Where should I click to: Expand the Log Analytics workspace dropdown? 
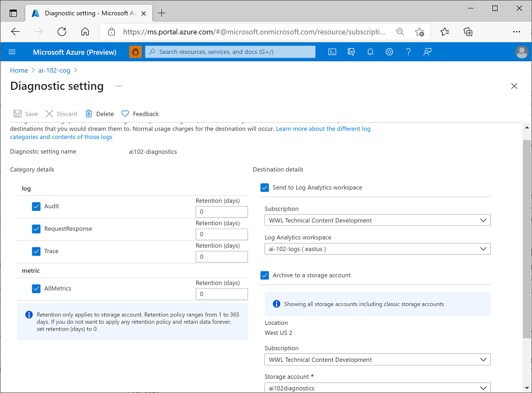coord(377,249)
